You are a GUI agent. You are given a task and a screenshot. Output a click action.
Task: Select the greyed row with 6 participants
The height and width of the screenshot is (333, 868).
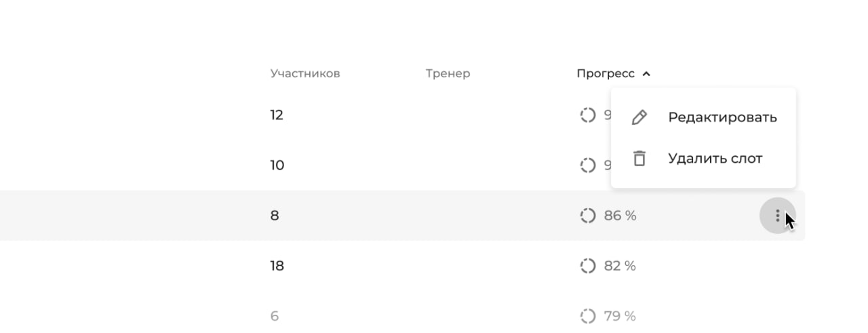402,316
